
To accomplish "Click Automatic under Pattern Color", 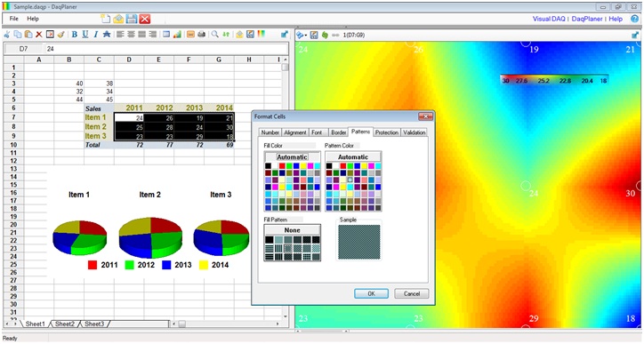I will click(353, 156).
